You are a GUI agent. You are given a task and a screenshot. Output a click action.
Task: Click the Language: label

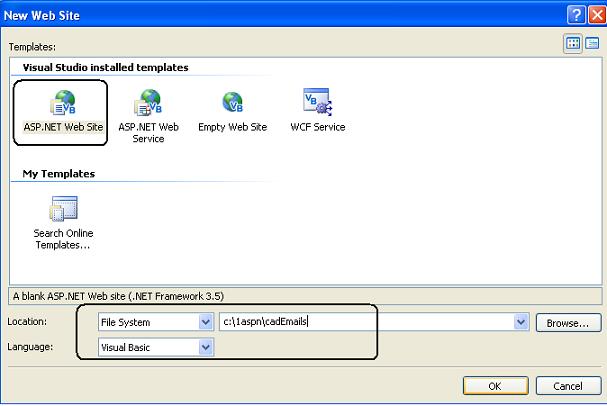(30, 347)
